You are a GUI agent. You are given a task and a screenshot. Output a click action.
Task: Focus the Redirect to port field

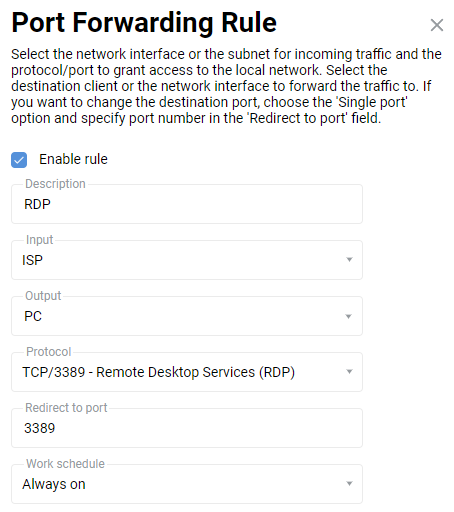tap(187, 428)
